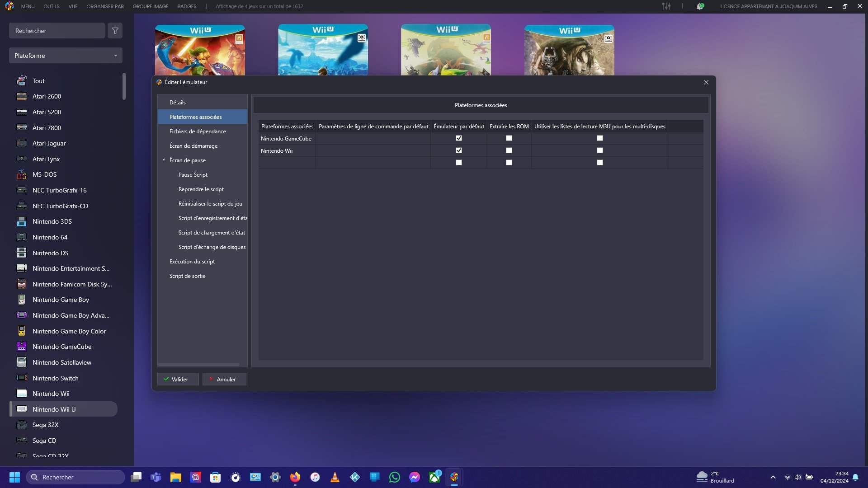The width and height of the screenshot is (868, 488).
Task: Click the Nintendo Wii U platform row
Action: tap(63, 409)
